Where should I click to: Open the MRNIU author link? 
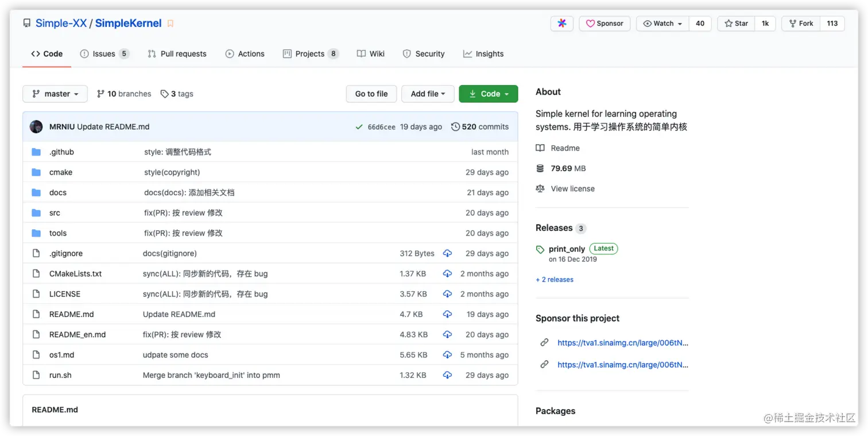[x=62, y=127]
